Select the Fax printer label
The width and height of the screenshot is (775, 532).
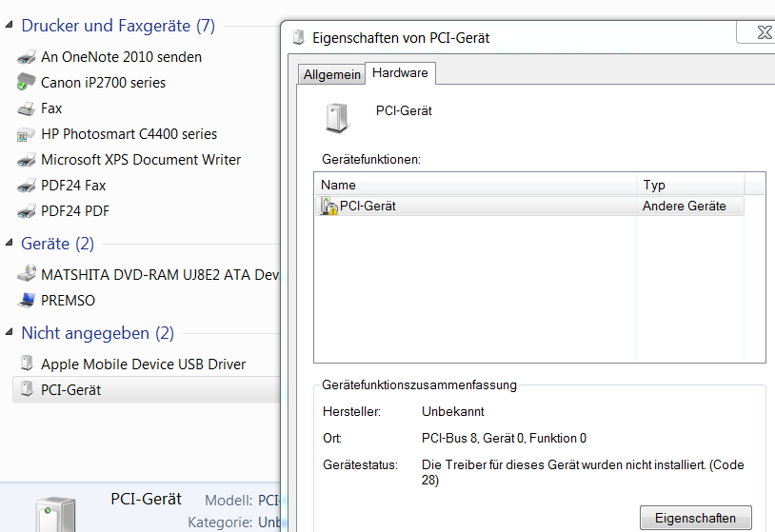51,108
